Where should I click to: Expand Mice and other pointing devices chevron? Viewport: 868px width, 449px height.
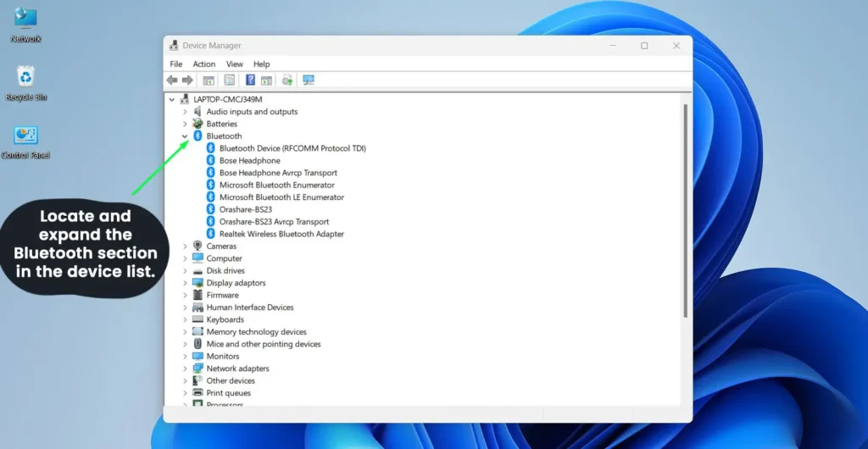(x=185, y=344)
